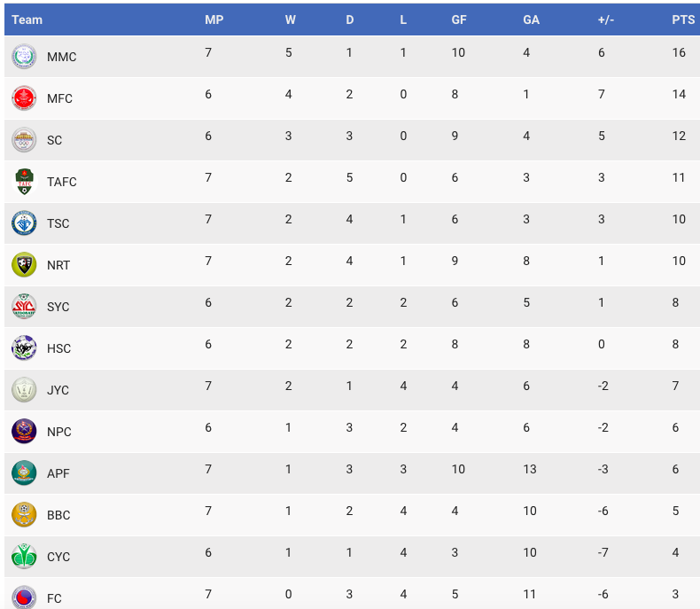Viewport: 700px width, 609px height.
Task: Click the SYC team logo
Action: (x=24, y=307)
